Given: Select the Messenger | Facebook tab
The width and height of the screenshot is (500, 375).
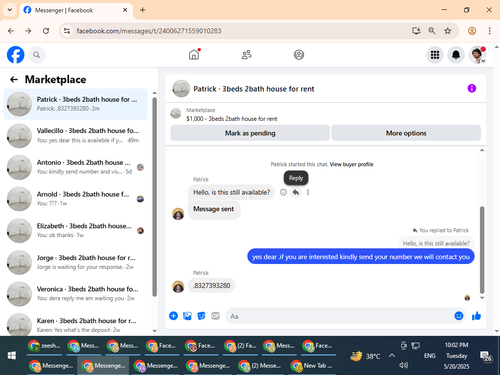Looking at the screenshot, I should (x=76, y=10).
